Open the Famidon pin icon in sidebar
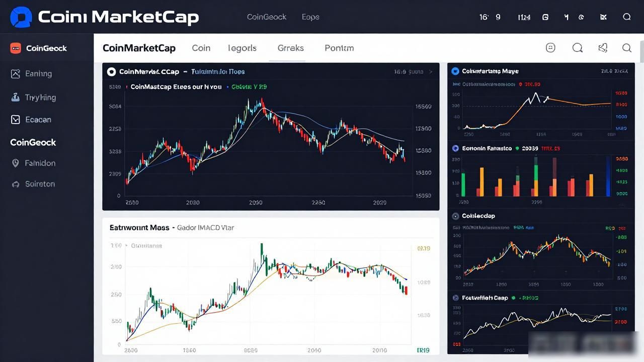Image resolution: width=644 pixels, height=362 pixels. tap(16, 163)
